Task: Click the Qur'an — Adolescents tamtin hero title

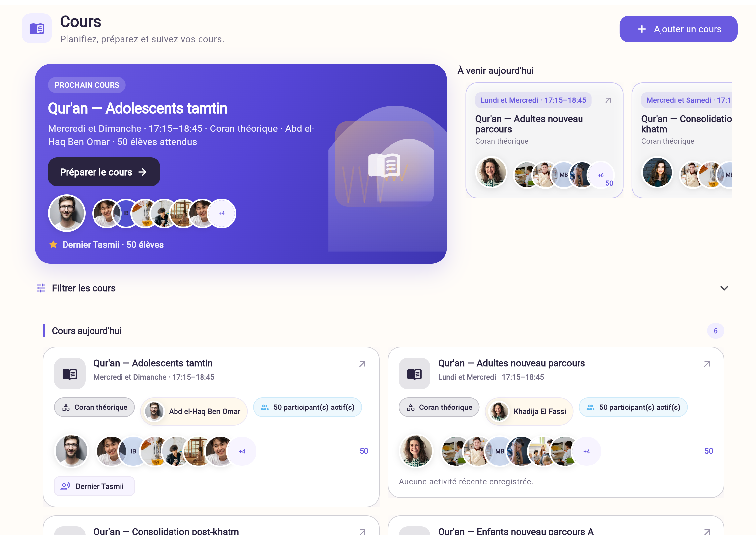Action: [x=138, y=108]
